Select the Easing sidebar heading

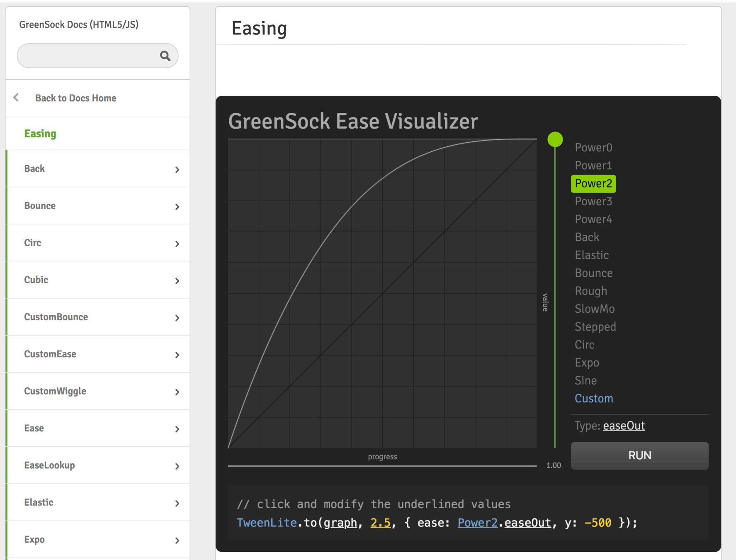tap(40, 134)
